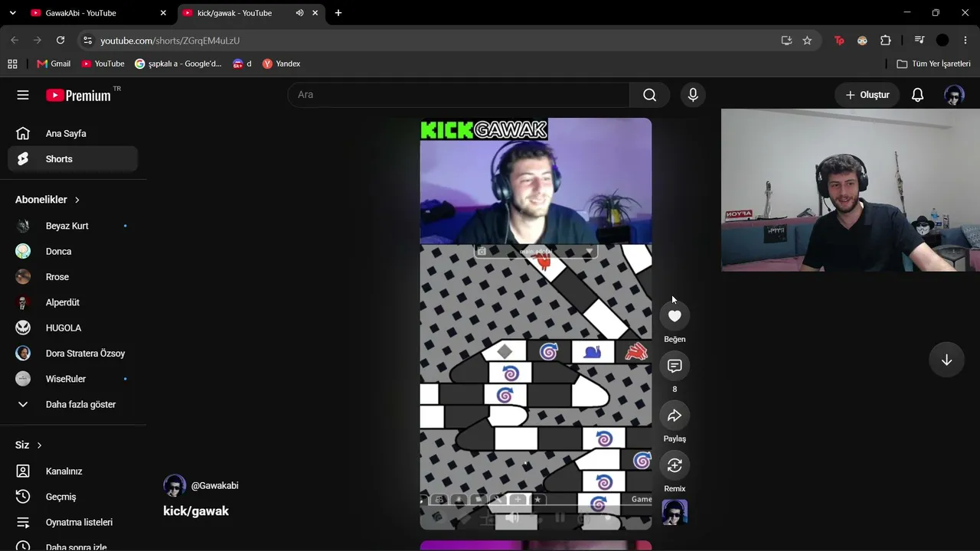Open the YouTube account avatar menu
Image resolution: width=980 pixels, height=551 pixels.
point(954,95)
